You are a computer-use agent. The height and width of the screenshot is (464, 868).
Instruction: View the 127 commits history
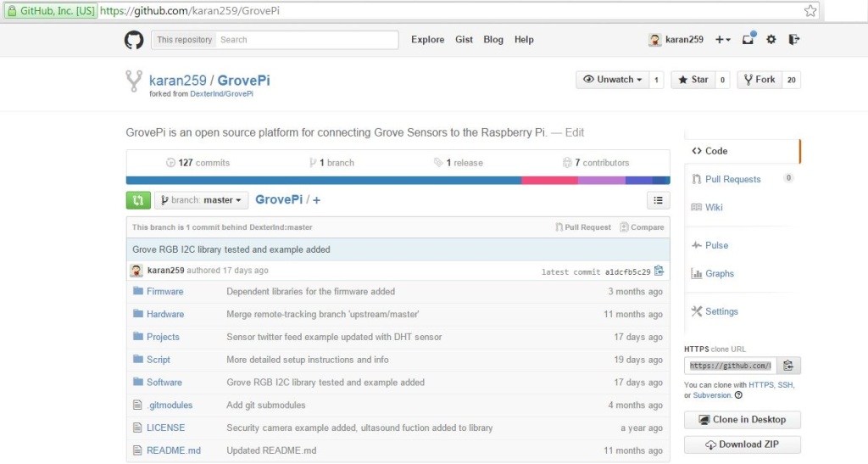[x=198, y=163]
